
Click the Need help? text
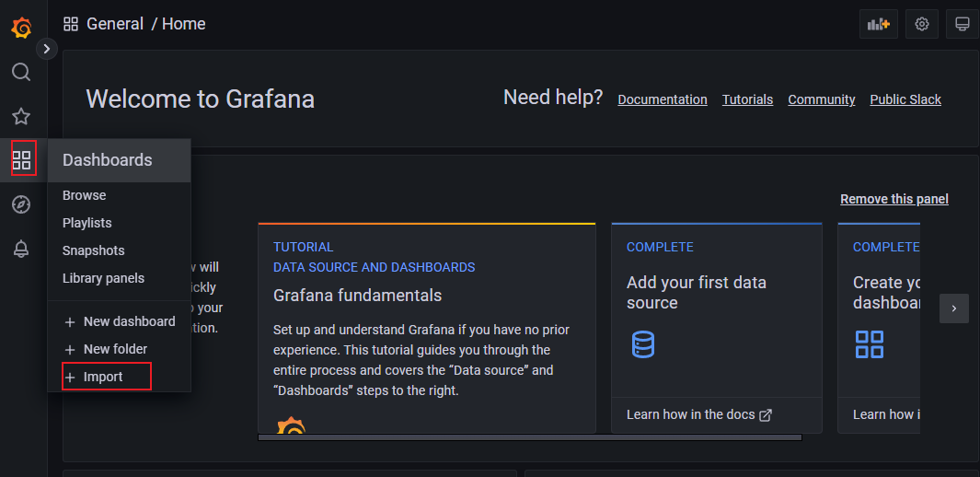click(x=553, y=98)
